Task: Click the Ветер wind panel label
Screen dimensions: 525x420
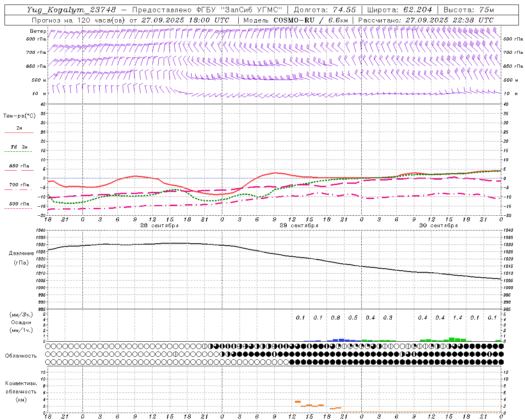Action: pyautogui.click(x=38, y=31)
